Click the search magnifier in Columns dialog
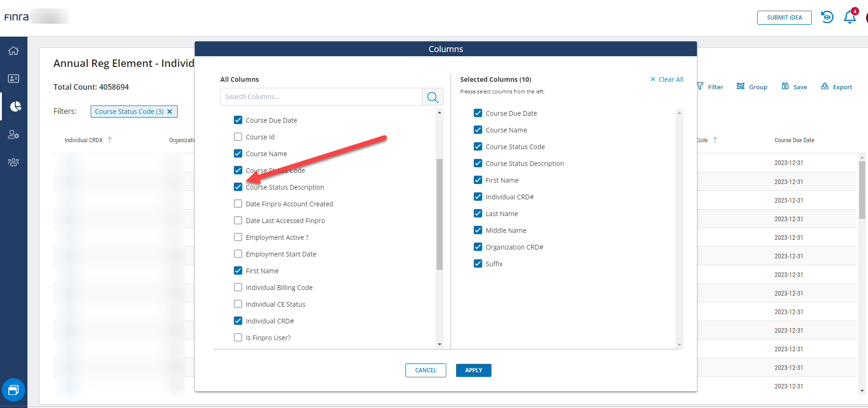868x408 pixels. tap(432, 97)
